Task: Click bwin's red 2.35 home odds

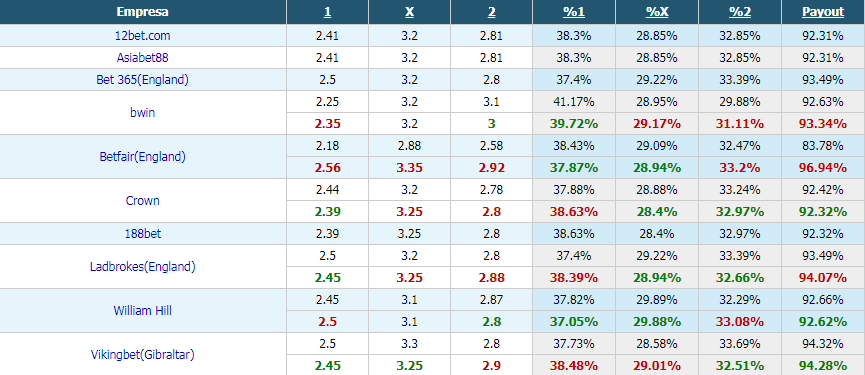Action: (x=327, y=124)
